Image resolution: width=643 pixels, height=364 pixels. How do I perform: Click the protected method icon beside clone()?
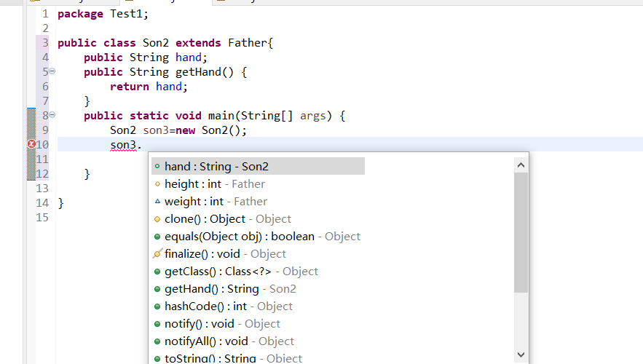point(157,219)
